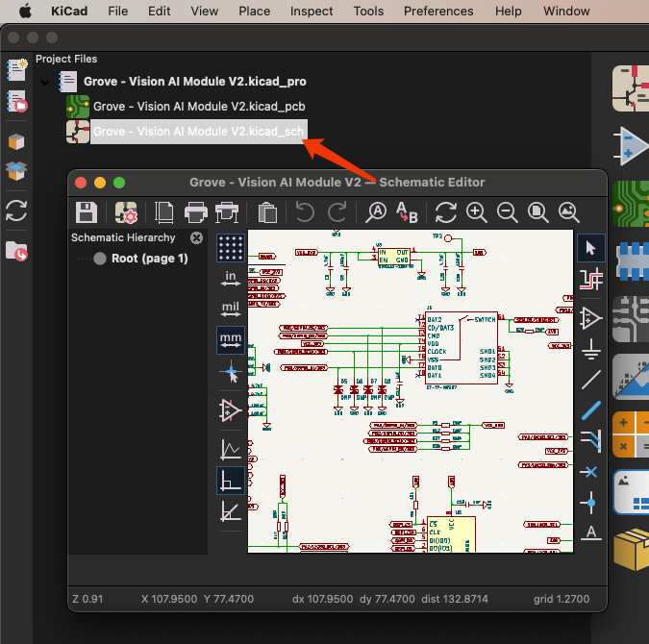Select the Add Label tool

pos(591,533)
